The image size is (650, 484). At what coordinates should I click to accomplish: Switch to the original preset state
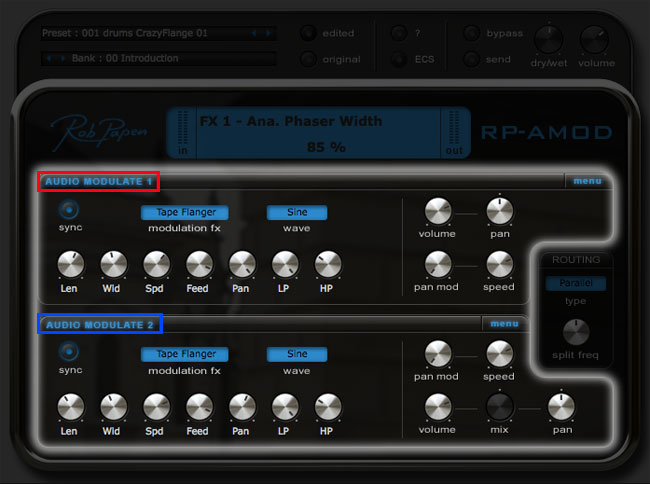click(308, 59)
